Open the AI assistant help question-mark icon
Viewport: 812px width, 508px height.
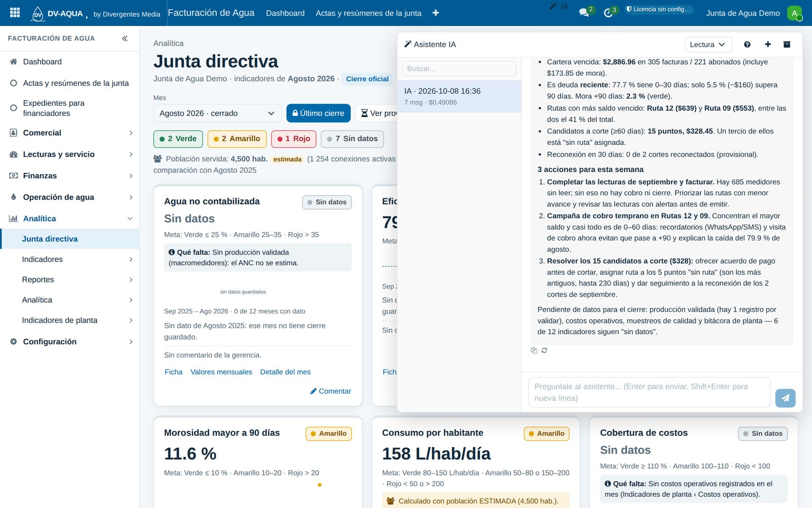click(x=747, y=45)
